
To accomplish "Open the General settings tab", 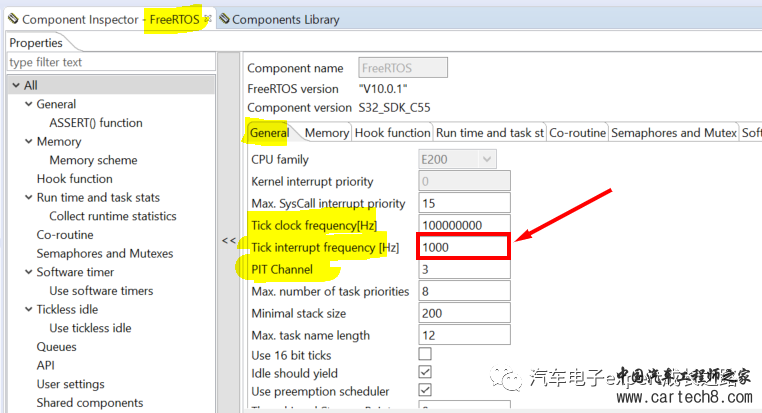I will point(269,133).
